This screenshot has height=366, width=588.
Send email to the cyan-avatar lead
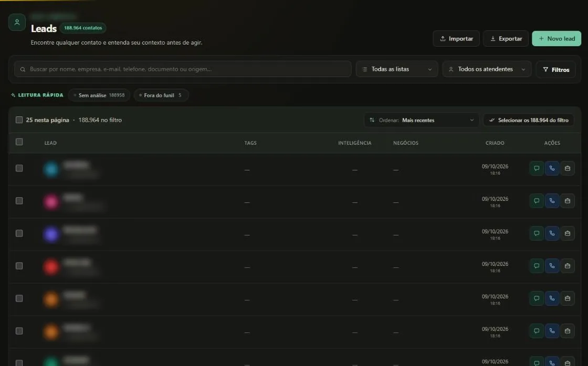tap(568, 168)
